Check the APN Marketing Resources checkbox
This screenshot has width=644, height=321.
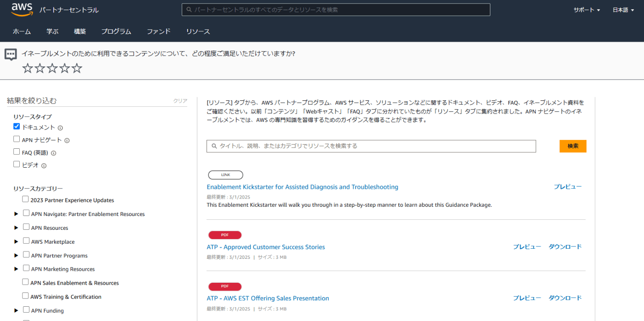pyautogui.click(x=26, y=268)
